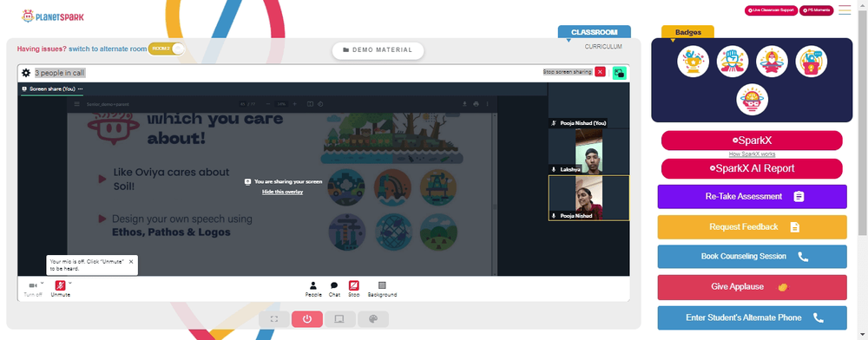Open How SparkX works link
Screen dimensions: 868x340
point(752,154)
